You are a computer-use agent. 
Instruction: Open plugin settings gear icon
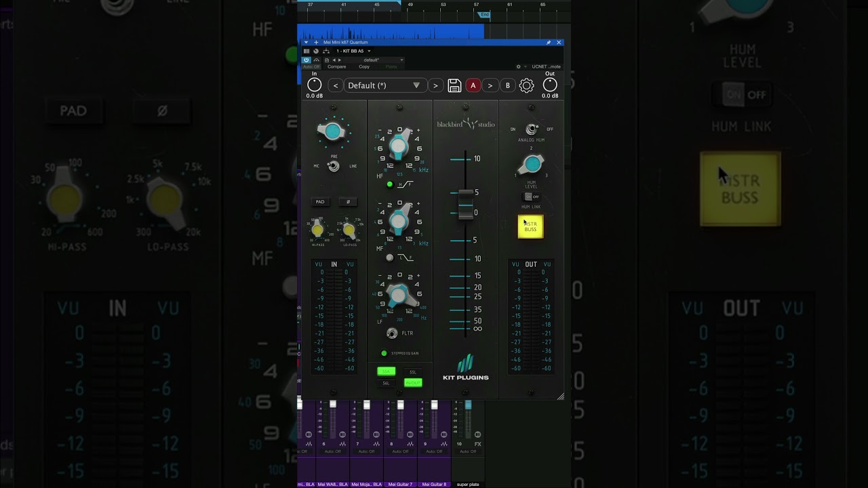pyautogui.click(x=526, y=85)
